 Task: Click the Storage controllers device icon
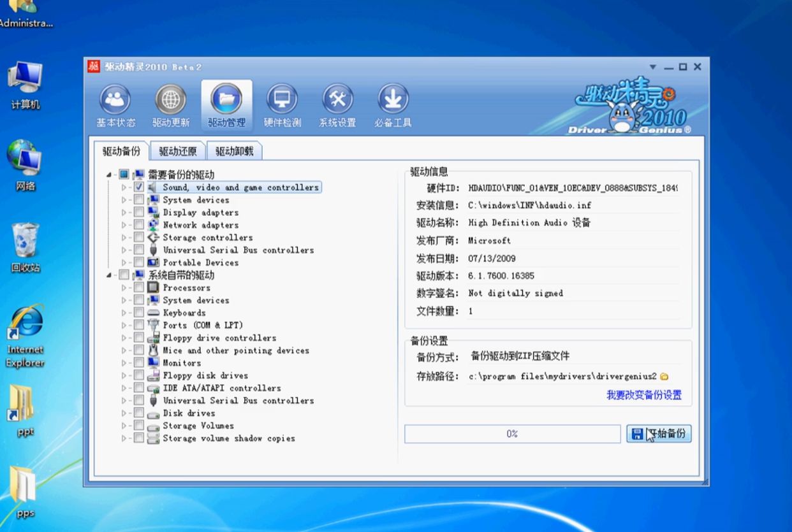(153, 238)
